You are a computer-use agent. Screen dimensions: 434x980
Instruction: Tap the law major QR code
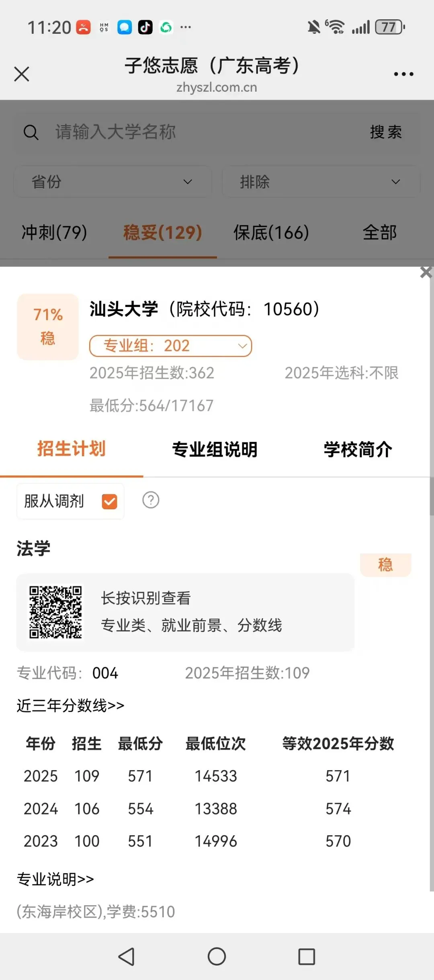click(x=55, y=612)
